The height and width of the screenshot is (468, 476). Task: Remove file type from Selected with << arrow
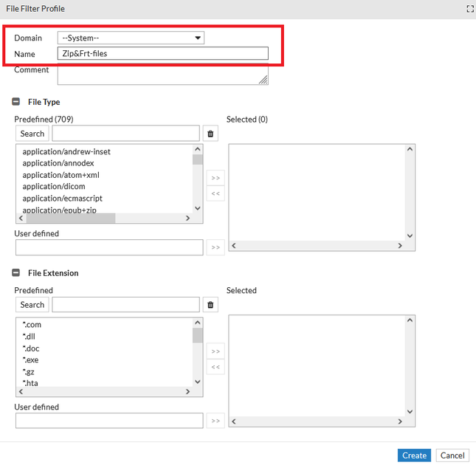[215, 194]
